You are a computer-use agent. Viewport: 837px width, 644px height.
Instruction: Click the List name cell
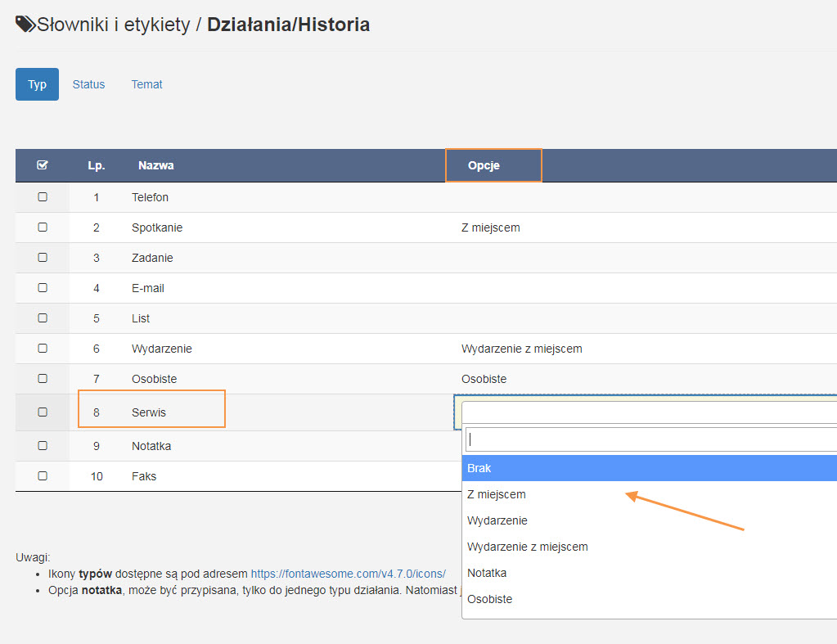[141, 318]
